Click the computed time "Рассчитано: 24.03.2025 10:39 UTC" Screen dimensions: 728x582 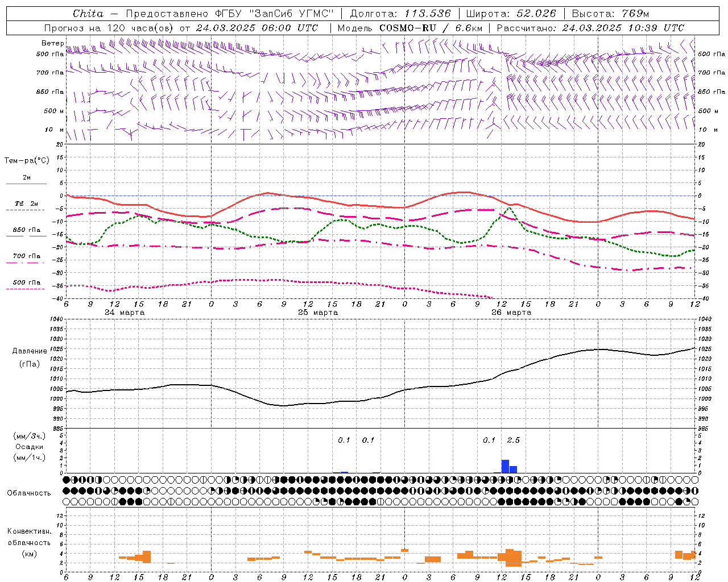pos(590,28)
